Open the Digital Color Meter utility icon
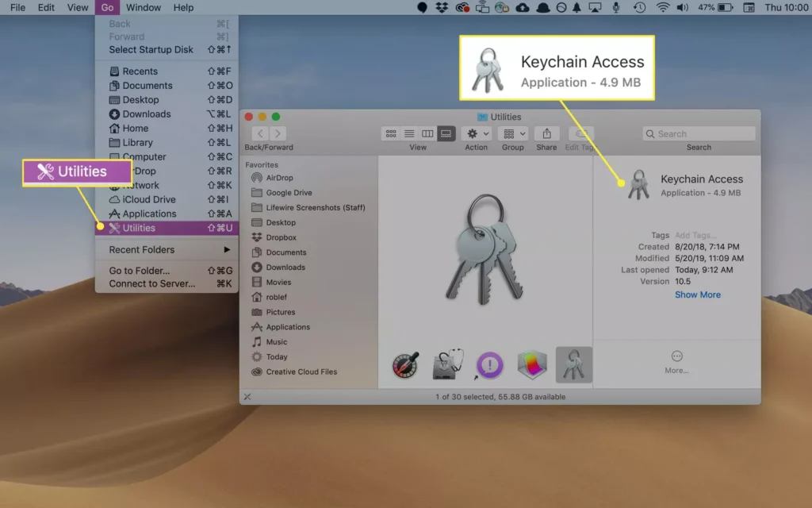 click(x=404, y=364)
